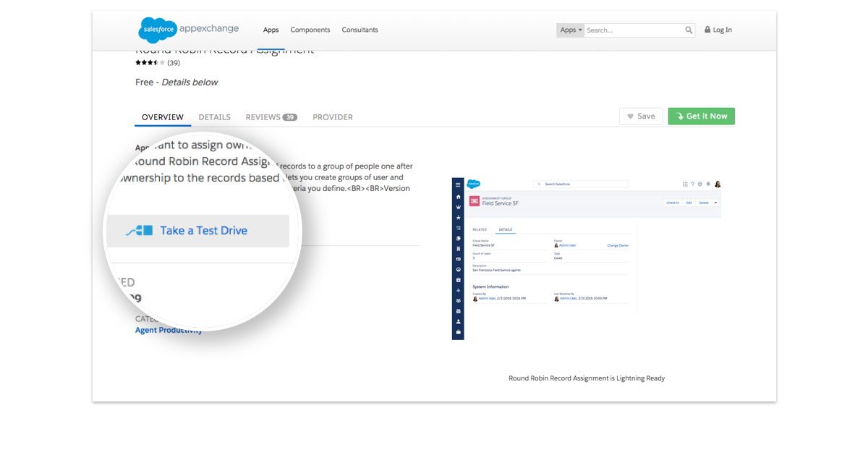This screenshot has width=868, height=463.
Task: Click the star rating under the title
Action: [x=150, y=63]
